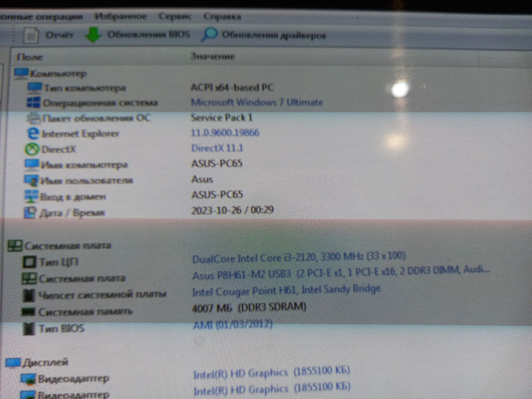Image resolution: width=532 pixels, height=399 pixels.
Task: Select the Тип компьютера row
Action: pyautogui.click(x=151, y=88)
